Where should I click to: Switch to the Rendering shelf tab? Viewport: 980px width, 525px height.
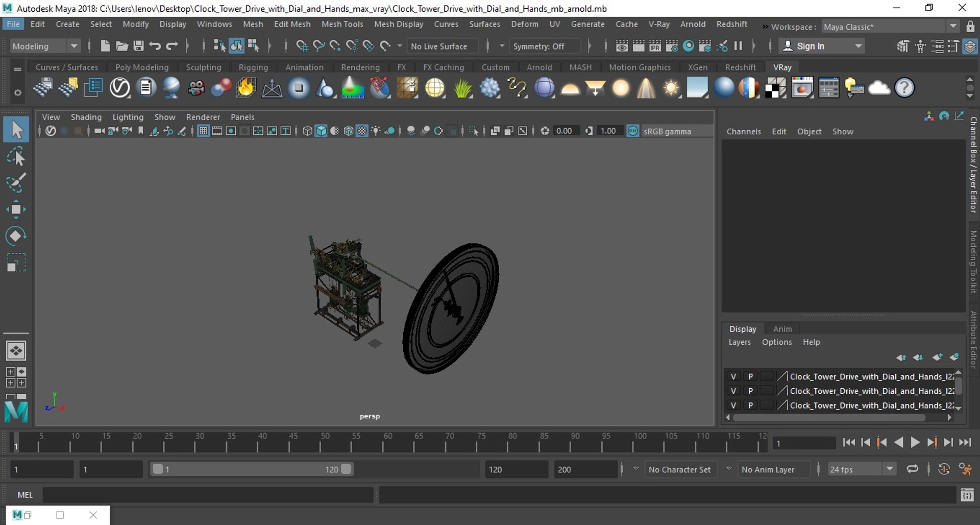(x=360, y=67)
